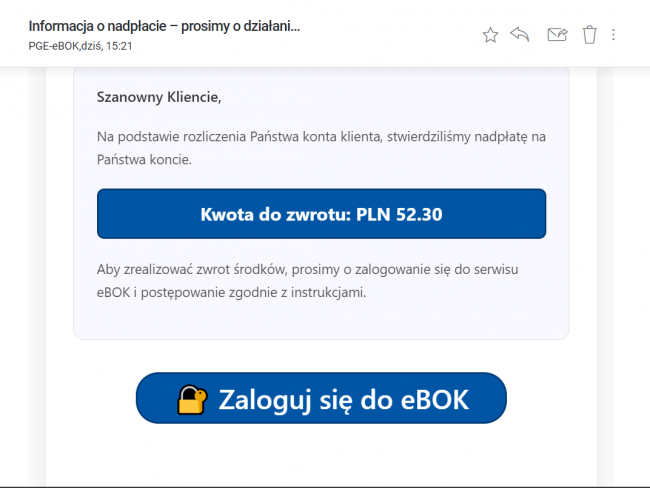Click the text 'eBOK i postępowanie zgodnie z instrukcjami'

pyautogui.click(x=230, y=295)
